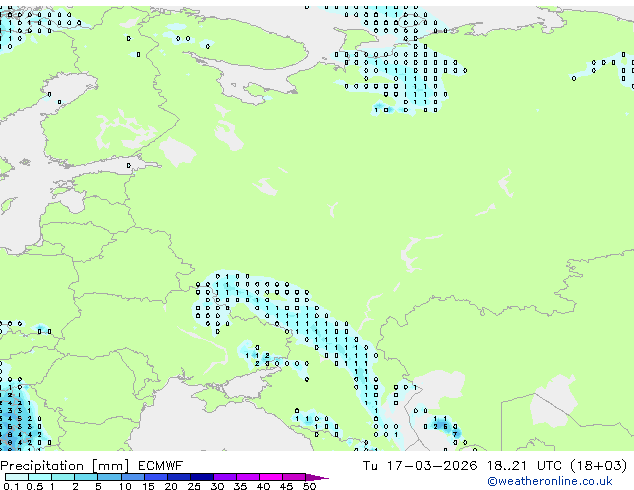Click the ECMWF model label
Screen dimensions: 634x490
tap(161, 466)
